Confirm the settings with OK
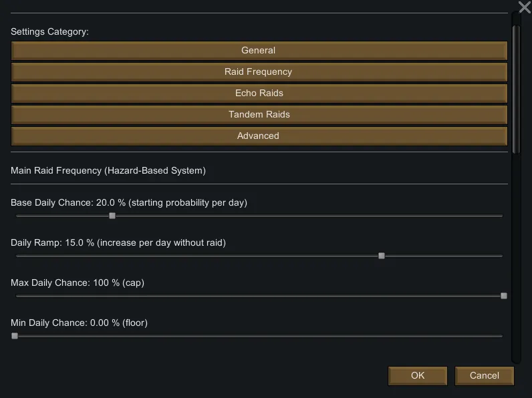The height and width of the screenshot is (398, 532). click(x=418, y=376)
